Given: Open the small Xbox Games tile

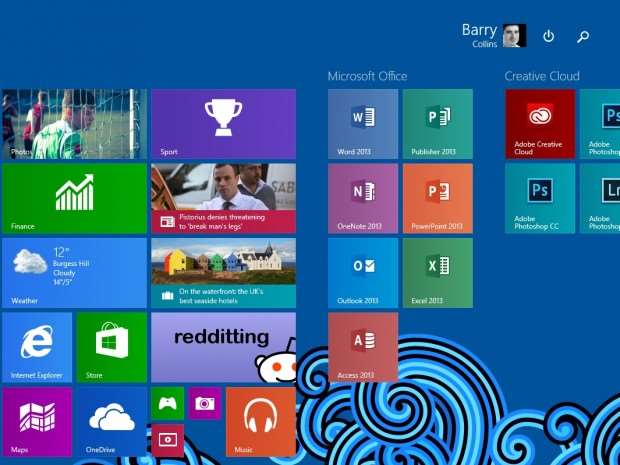Looking at the screenshot, I should (168, 403).
